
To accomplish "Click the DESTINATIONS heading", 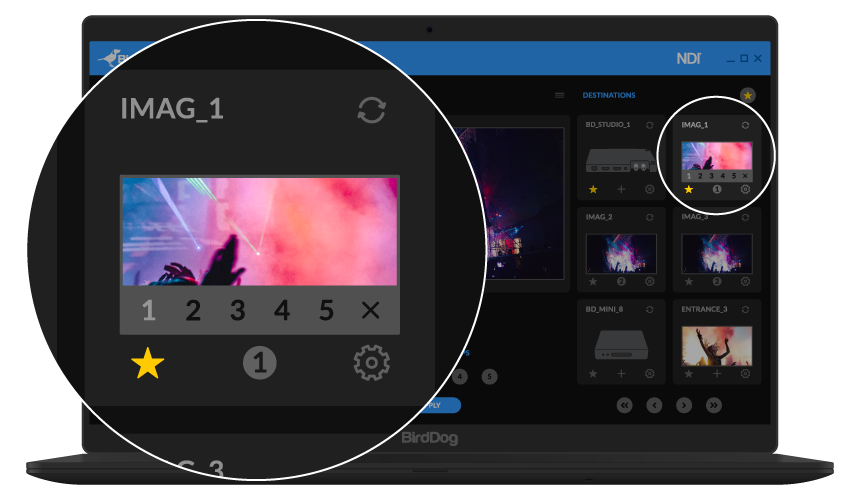I will (x=609, y=95).
